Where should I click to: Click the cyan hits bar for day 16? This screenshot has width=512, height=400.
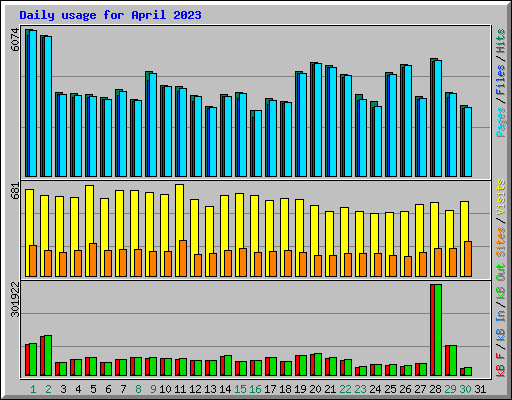click(258, 144)
